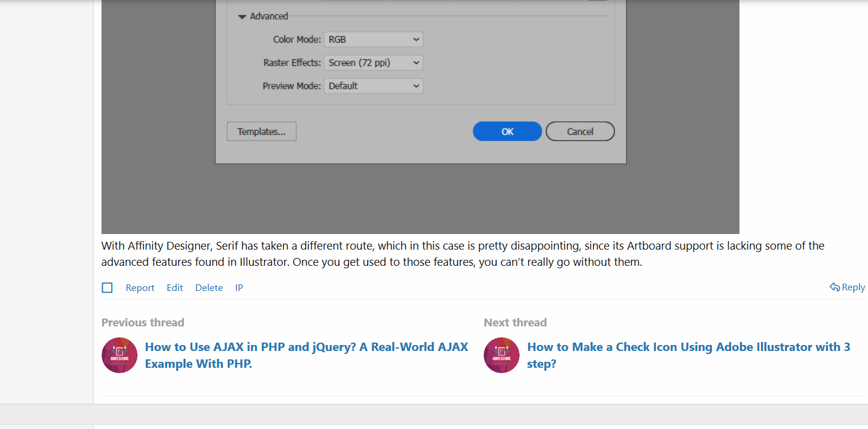868x429 pixels.
Task: Open the Color Mode dropdown showing RGB
Action: click(x=373, y=40)
